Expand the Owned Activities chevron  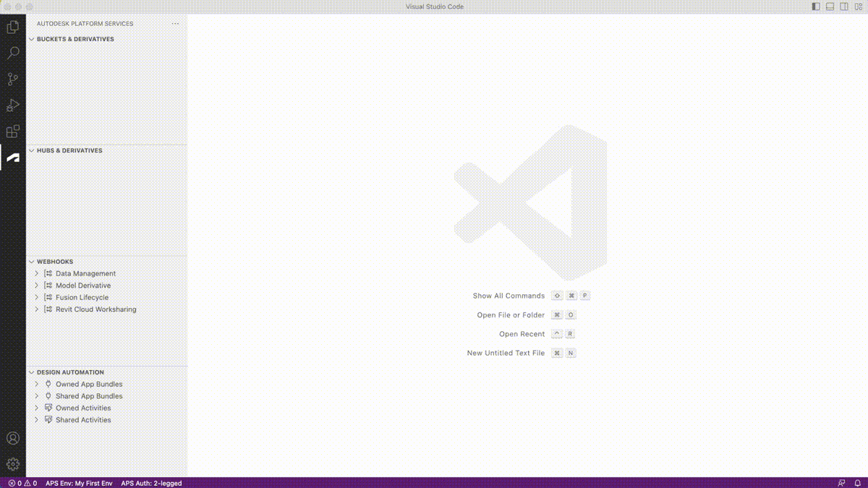point(37,408)
